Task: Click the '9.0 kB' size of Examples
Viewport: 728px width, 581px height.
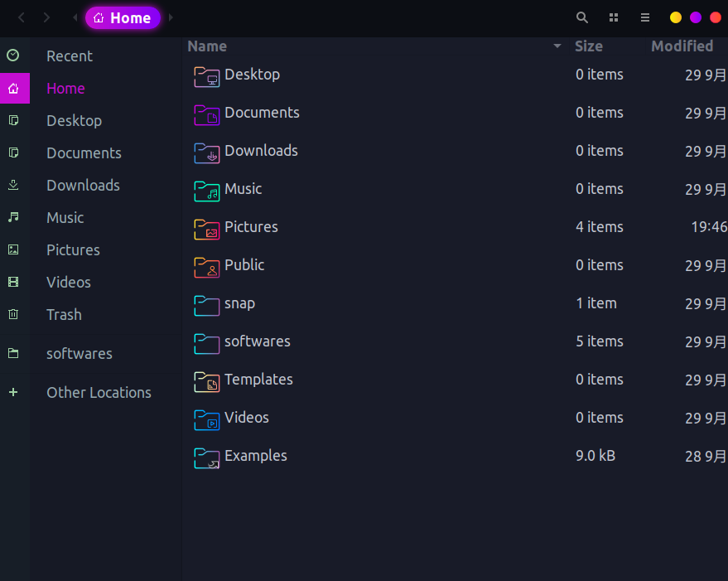Action: tap(595, 456)
